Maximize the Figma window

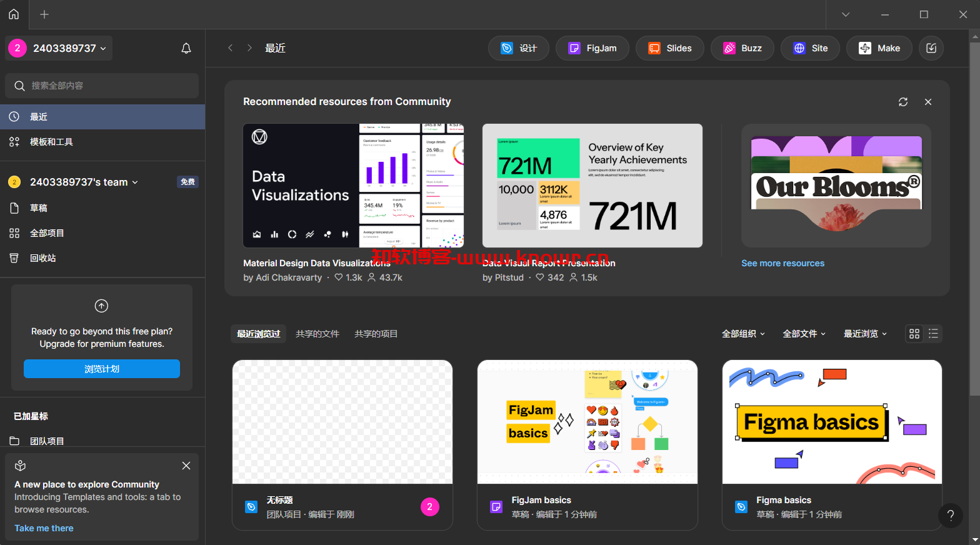[x=924, y=14]
